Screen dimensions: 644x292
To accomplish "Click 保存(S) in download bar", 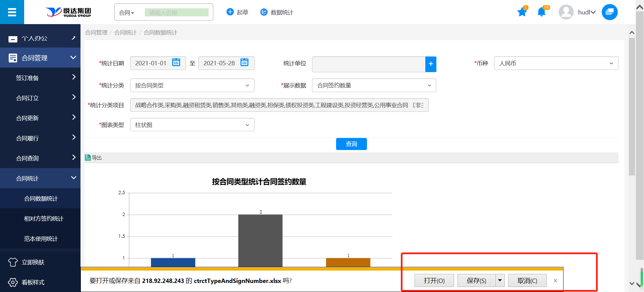I will coord(476,281).
